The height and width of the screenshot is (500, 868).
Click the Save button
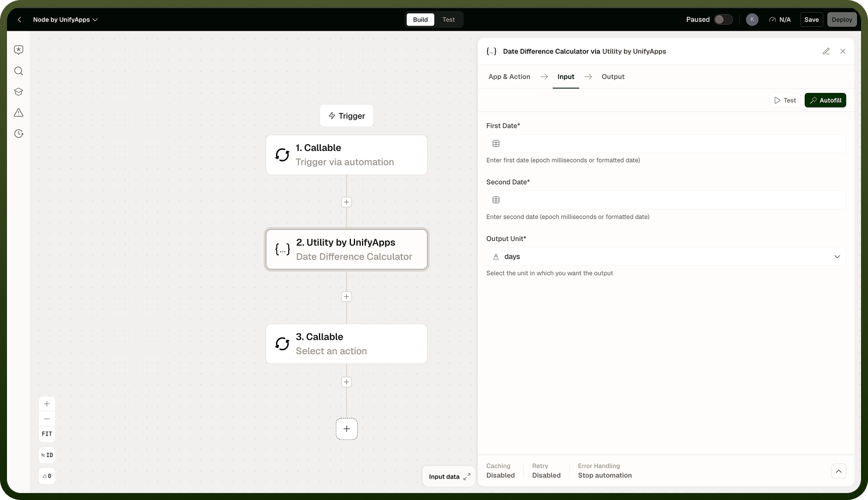tap(812, 20)
